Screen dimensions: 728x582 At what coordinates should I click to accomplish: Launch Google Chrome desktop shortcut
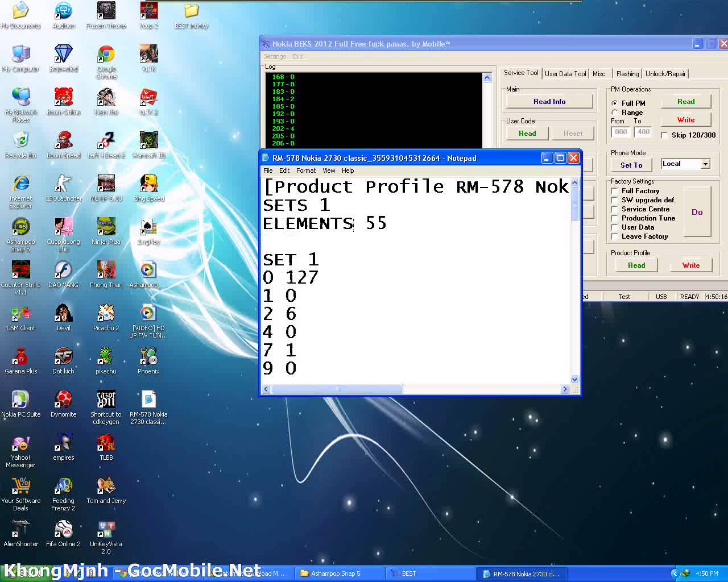[106, 62]
